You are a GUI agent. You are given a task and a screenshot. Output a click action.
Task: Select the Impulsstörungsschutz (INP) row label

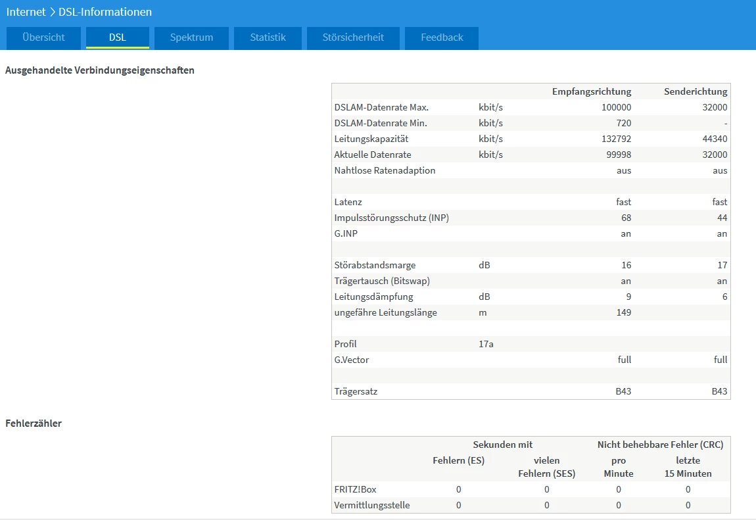pos(391,218)
